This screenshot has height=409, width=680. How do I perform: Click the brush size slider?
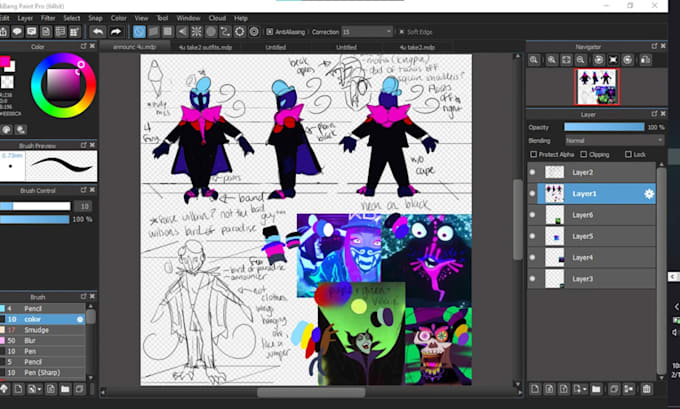35,206
